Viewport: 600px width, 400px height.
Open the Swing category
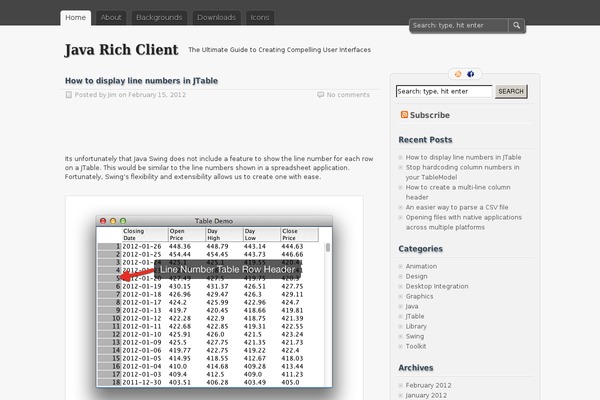pyautogui.click(x=415, y=336)
